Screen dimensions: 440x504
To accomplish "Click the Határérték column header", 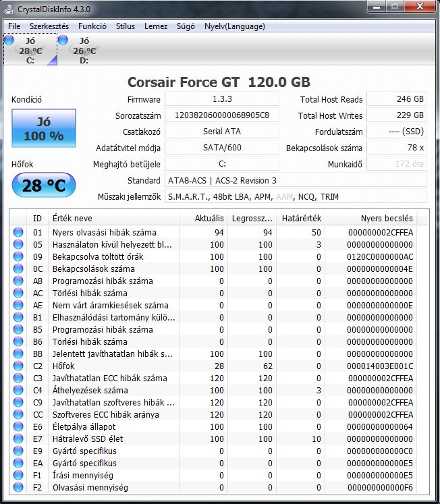I will tap(301, 218).
